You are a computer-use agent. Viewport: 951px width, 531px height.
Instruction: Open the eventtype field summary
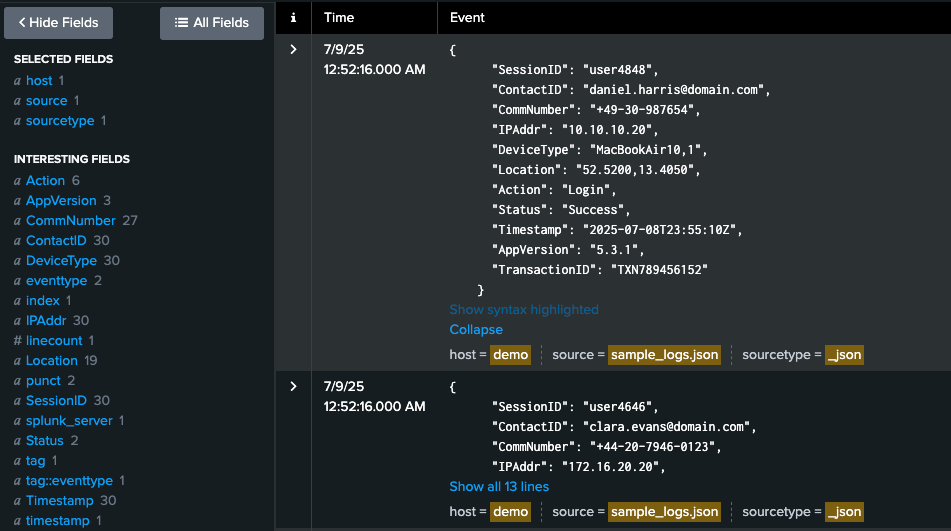pos(56,281)
